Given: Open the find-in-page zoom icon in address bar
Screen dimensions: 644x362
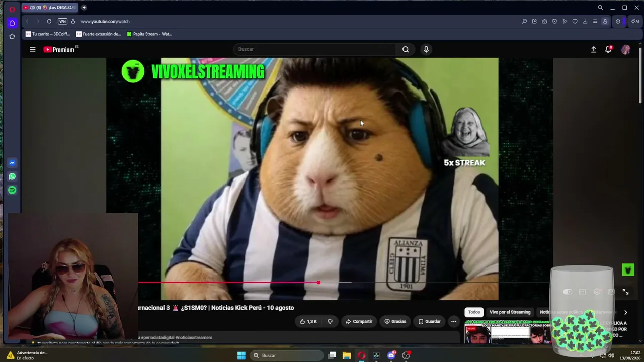Looking at the screenshot, I should (x=524, y=21).
